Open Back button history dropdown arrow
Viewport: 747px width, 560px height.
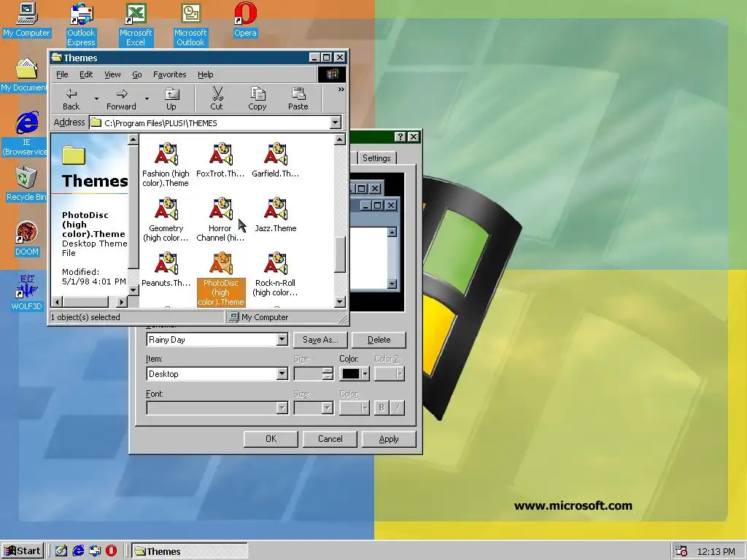pos(96,99)
